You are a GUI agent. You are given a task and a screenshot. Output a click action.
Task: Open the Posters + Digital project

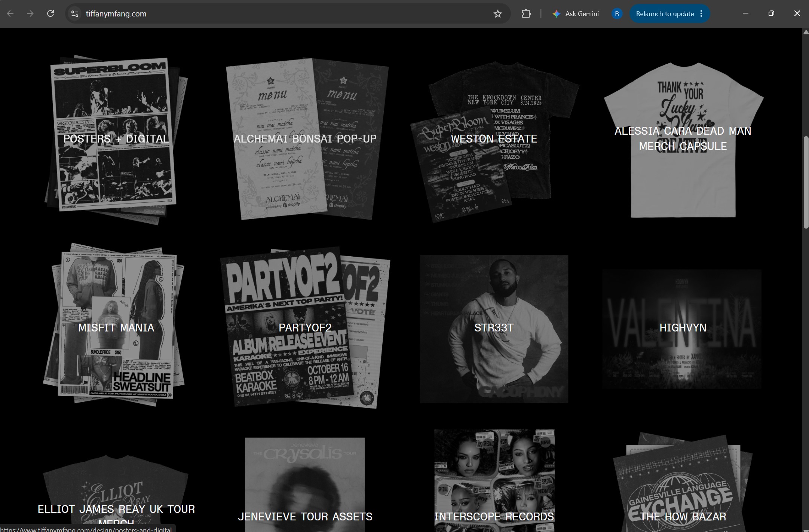[x=116, y=139]
